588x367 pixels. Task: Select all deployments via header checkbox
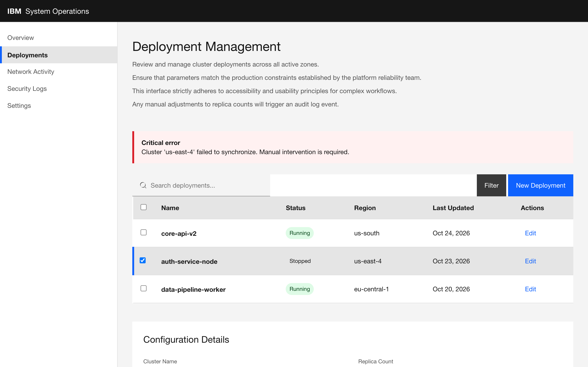144,207
